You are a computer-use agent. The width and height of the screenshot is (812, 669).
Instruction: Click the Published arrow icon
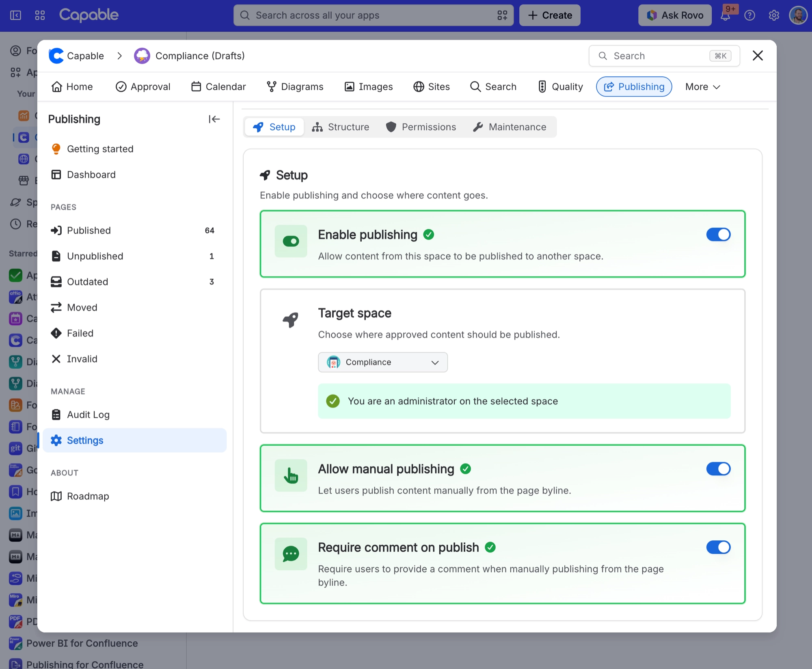[56, 231]
